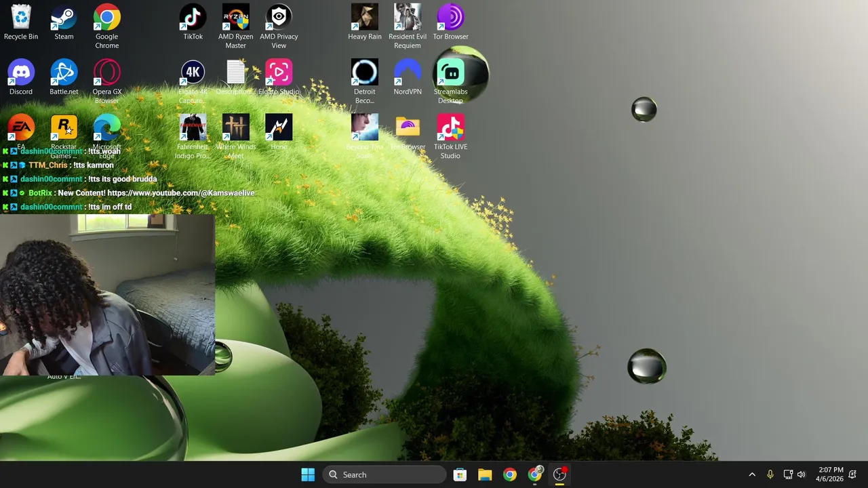Click chat message "!tts im off td"
Screen dimensions: 868x488
click(110, 207)
